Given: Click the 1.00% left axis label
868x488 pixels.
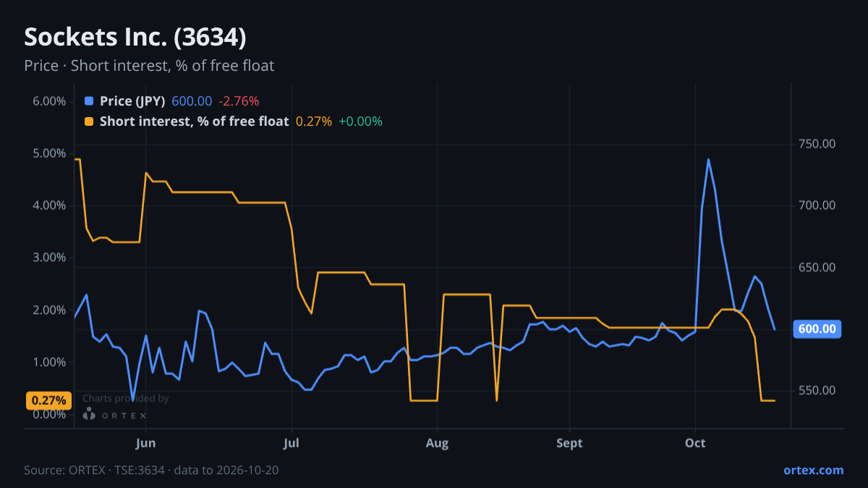Looking at the screenshot, I should click(50, 362).
